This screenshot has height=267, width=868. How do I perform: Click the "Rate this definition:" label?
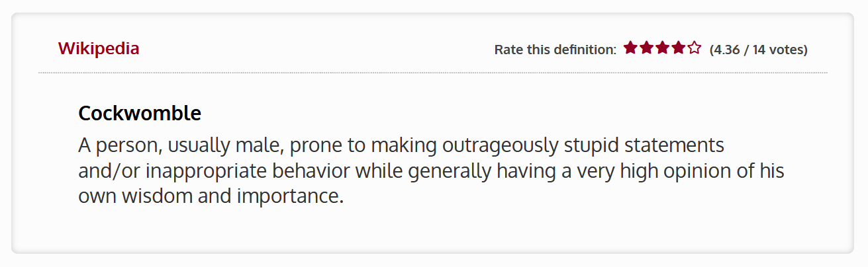(x=555, y=50)
